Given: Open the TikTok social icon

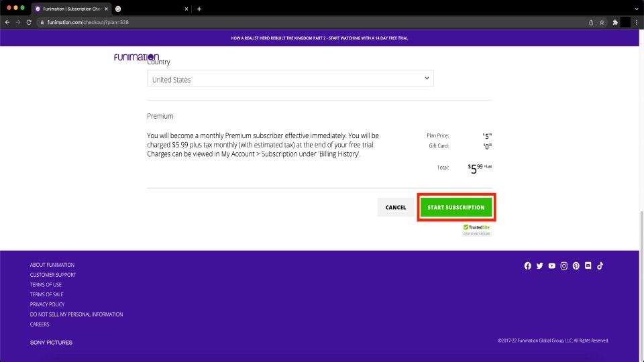Looking at the screenshot, I should 600,266.
